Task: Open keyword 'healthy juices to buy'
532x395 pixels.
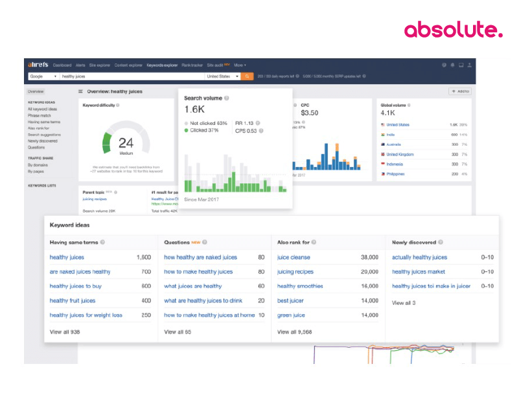Action: (76, 286)
